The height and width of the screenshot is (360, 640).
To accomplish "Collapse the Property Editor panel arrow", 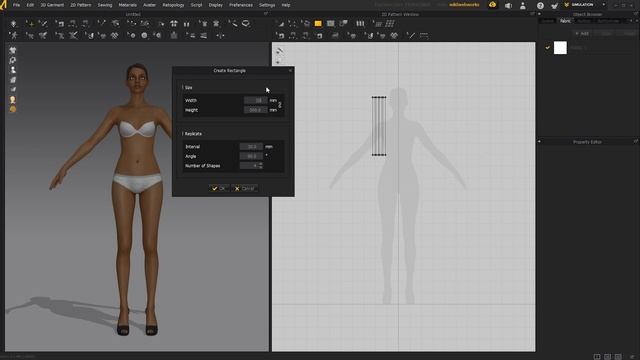I will 539,142.
